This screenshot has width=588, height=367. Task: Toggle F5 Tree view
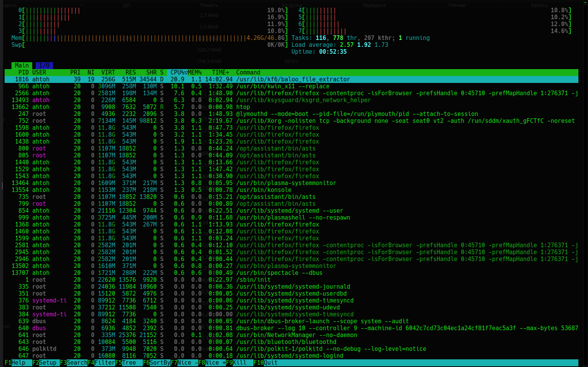click(129, 363)
